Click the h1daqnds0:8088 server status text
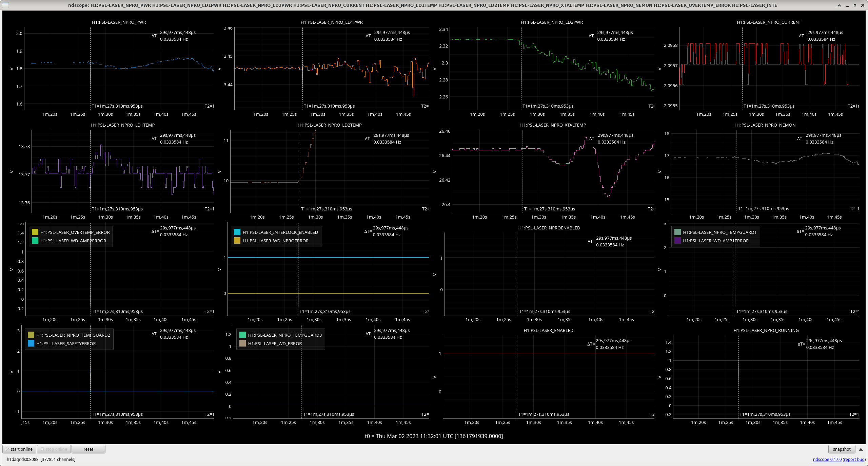The height and width of the screenshot is (466, 868). [41, 459]
